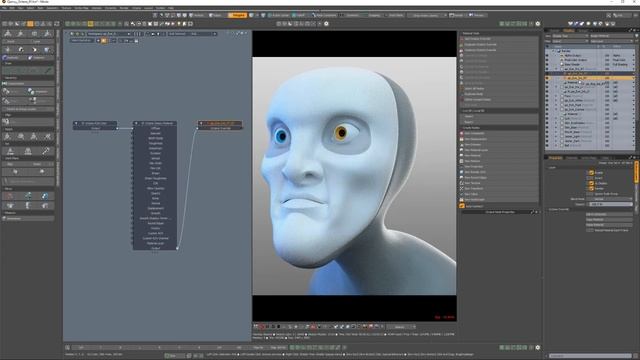Select the orange highlighted row in Shader Tree
Viewport: 640px width, 360px height.
click(x=590, y=78)
